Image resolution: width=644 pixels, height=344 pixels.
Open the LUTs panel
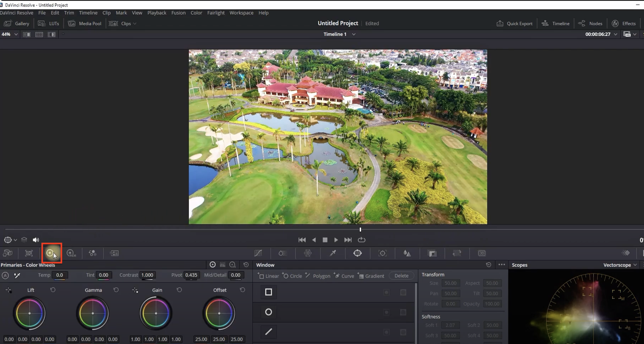[49, 23]
